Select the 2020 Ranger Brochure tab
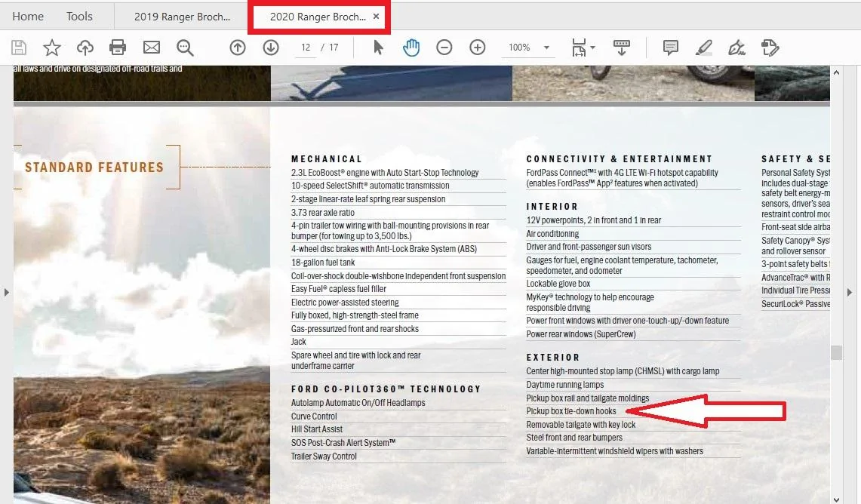Viewport: 861px width, 504px height. (318, 17)
